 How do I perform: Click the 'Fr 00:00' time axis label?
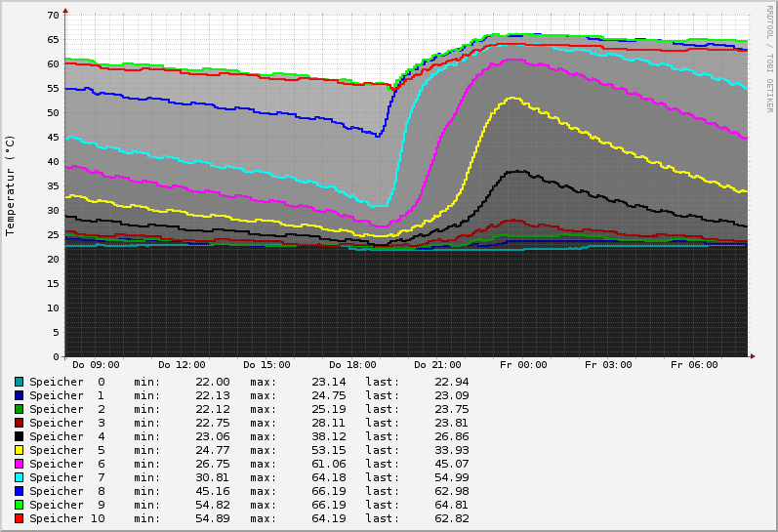(523, 365)
